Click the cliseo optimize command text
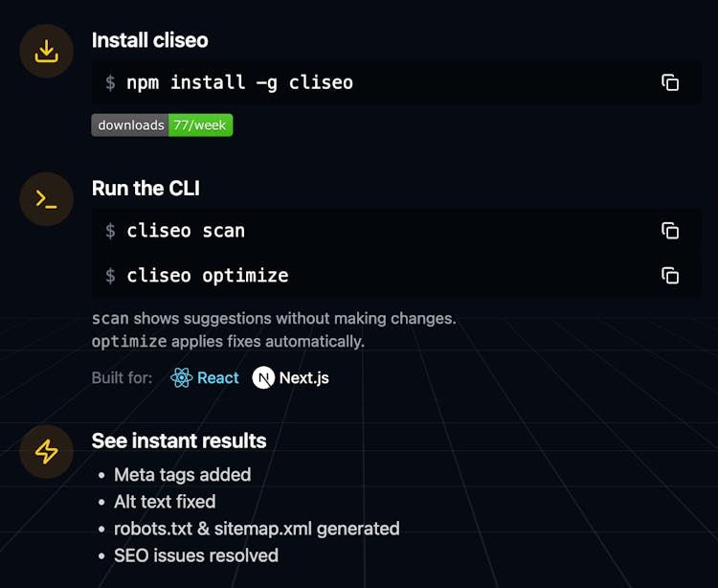This screenshot has height=588, width=718. 207,276
